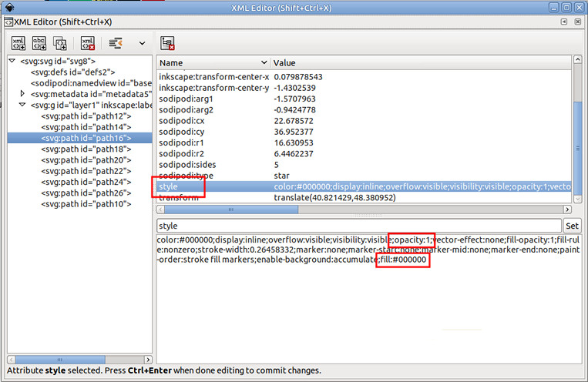Click the attribute list scroll-right arrow
588x382 pixels.
pos(567,209)
